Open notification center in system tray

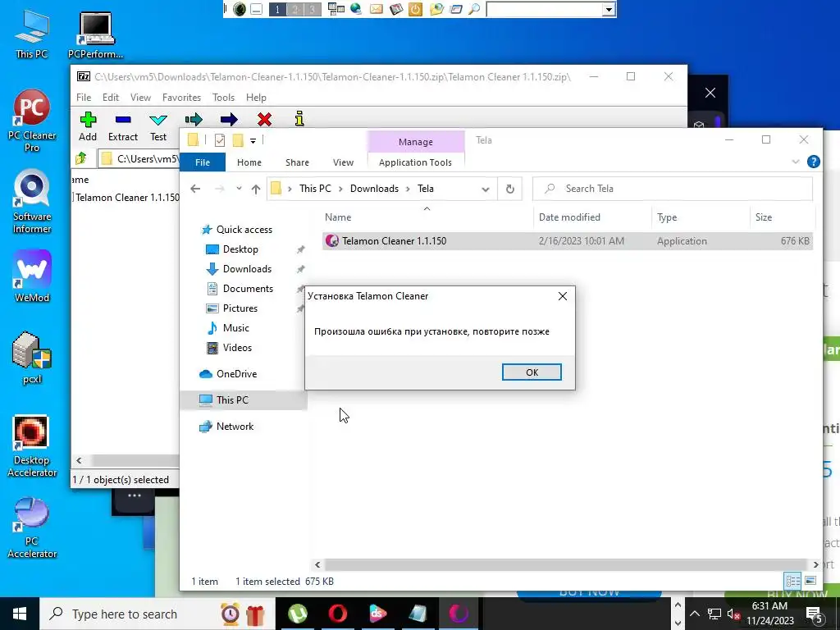click(x=815, y=614)
